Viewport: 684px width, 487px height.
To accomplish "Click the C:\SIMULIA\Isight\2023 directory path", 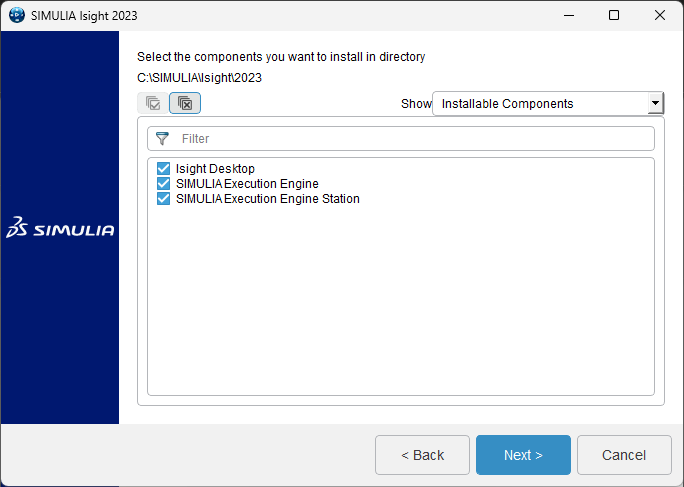I will (199, 78).
